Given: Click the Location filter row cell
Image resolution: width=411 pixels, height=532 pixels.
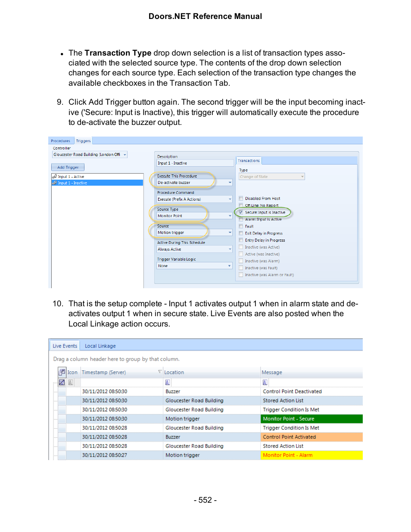Looking at the screenshot, I should 212,382.
